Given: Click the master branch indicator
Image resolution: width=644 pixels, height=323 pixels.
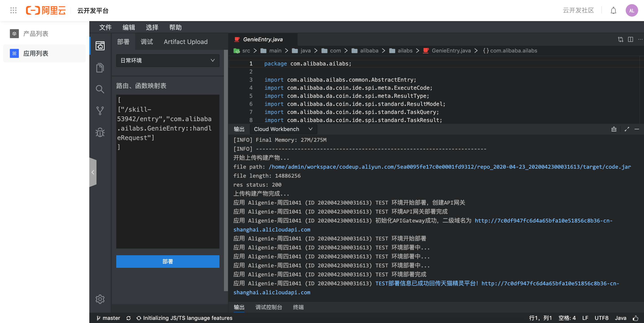Looking at the screenshot, I should click(108, 318).
